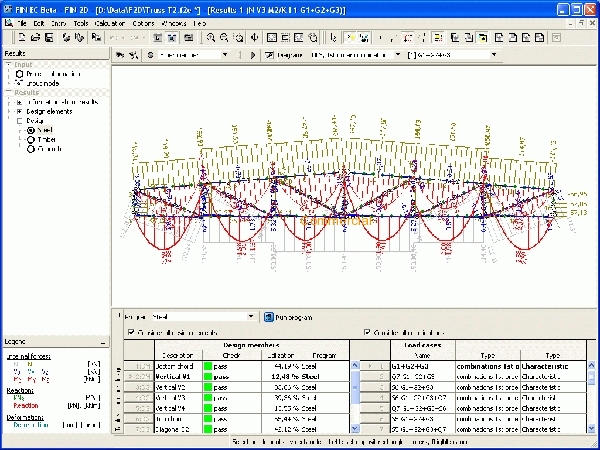Click the Run program icon

[x=269, y=317]
